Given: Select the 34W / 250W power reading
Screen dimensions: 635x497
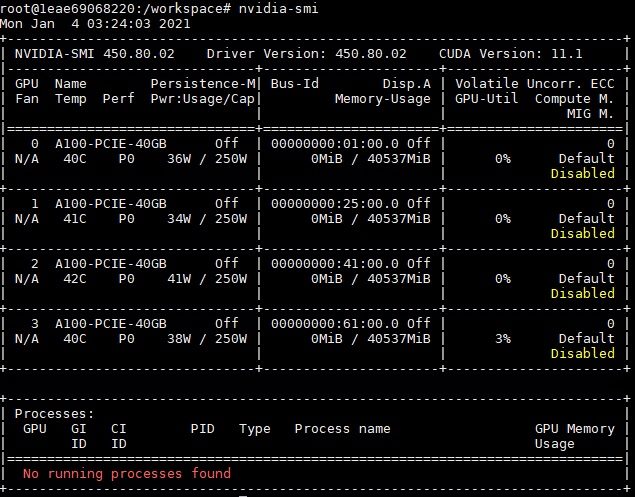Looking at the screenshot, I should click(207, 219).
